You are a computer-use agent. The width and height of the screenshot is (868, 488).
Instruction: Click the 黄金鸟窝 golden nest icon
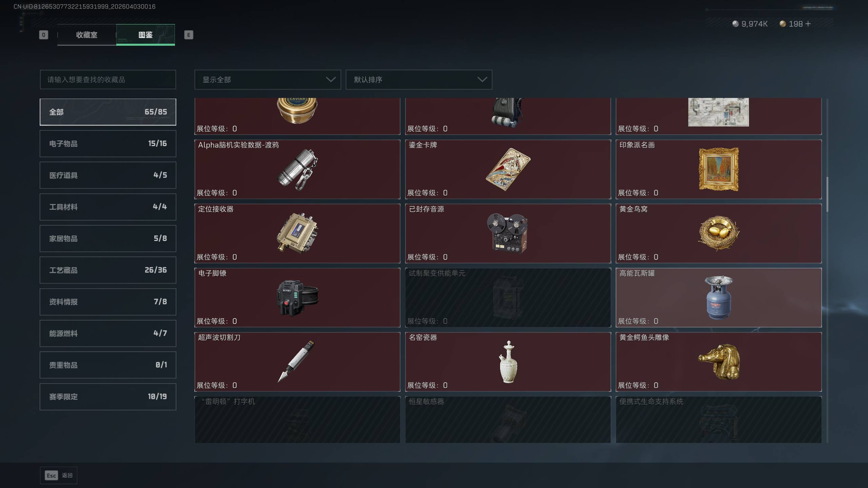[x=718, y=233]
